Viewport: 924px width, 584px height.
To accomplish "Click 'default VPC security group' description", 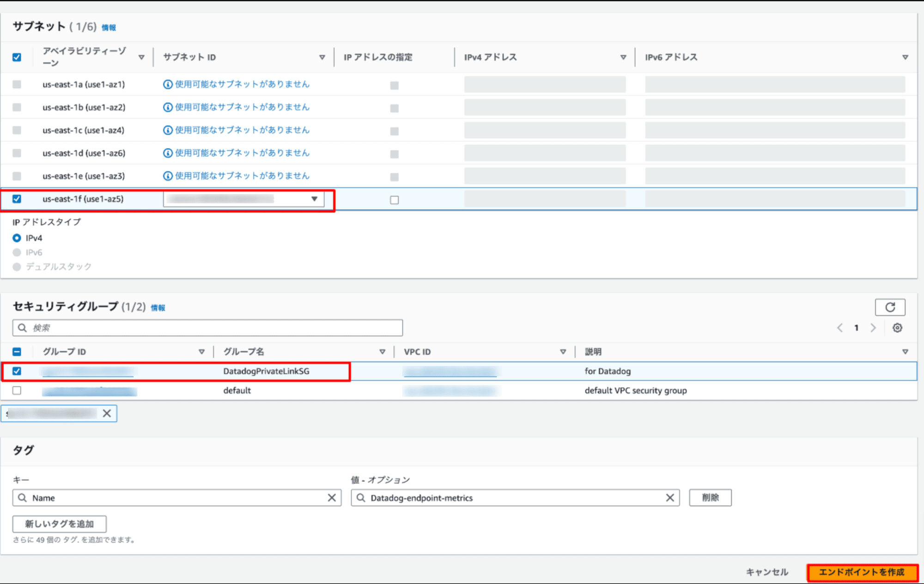I will click(636, 390).
